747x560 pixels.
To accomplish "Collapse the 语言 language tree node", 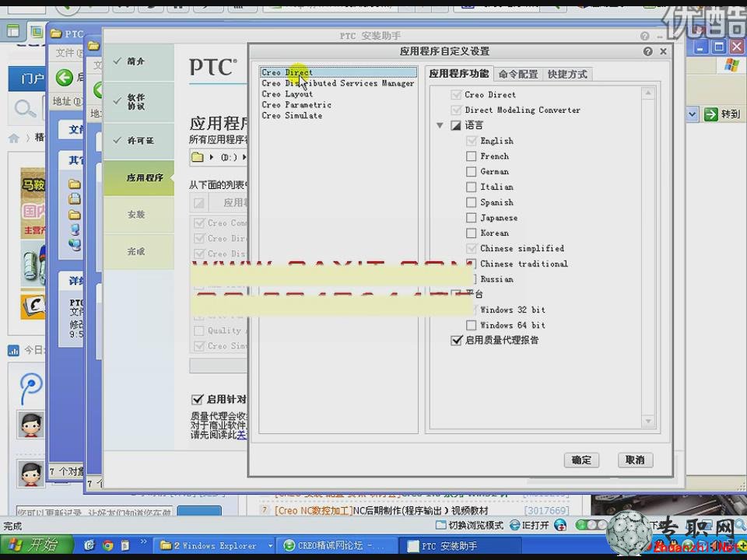I will coord(440,126).
